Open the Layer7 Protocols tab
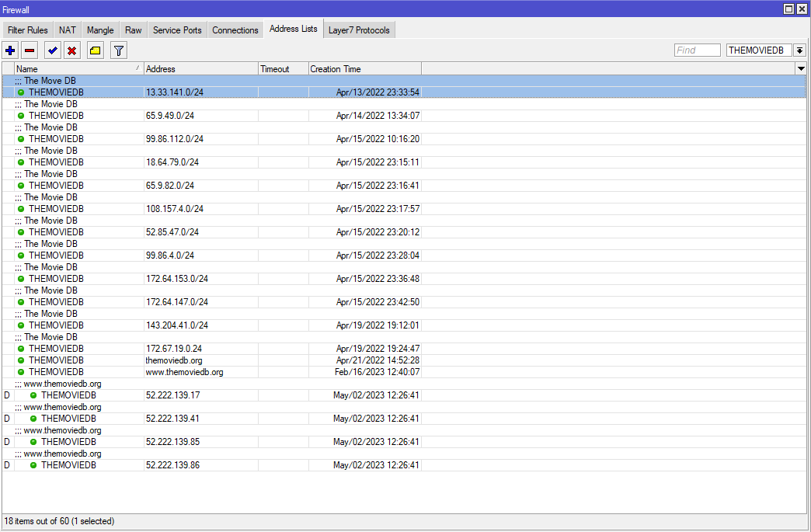The image size is (811, 532). pyautogui.click(x=358, y=30)
